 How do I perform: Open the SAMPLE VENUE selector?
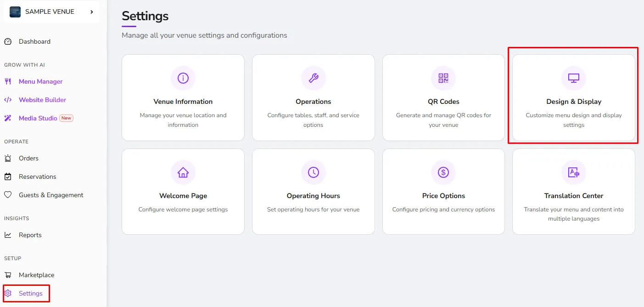click(51, 12)
